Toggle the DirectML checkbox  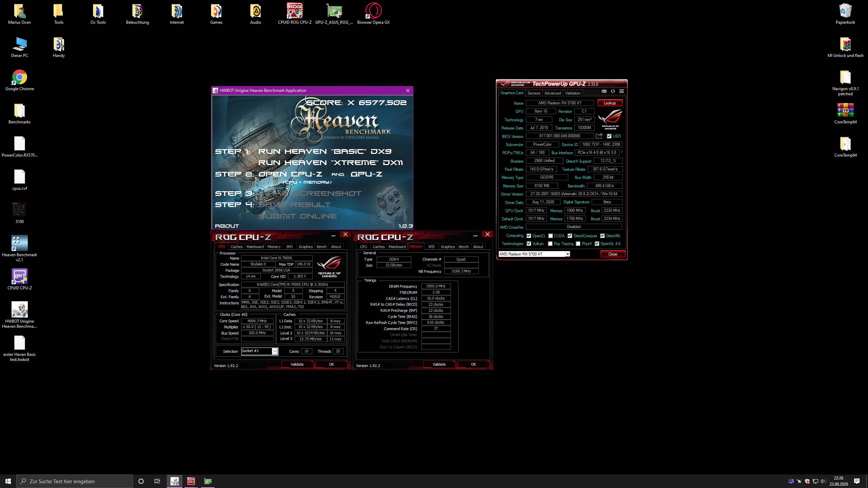[603, 236]
